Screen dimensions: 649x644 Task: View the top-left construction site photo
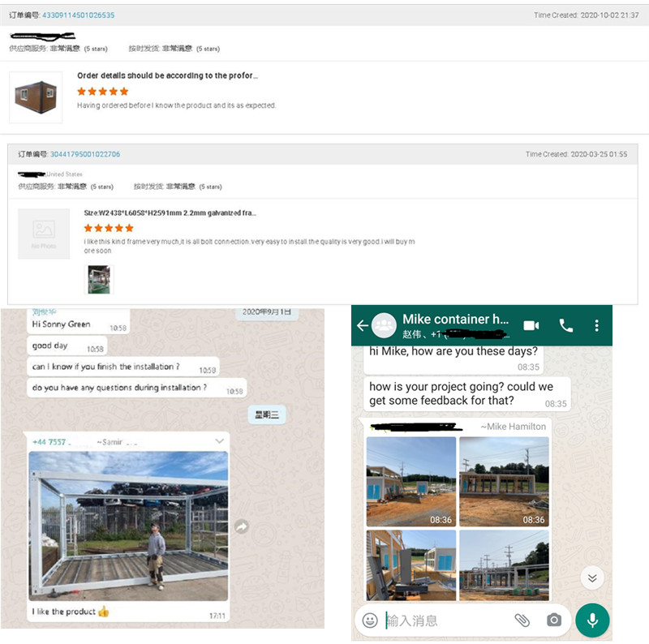pyautogui.click(x=411, y=482)
